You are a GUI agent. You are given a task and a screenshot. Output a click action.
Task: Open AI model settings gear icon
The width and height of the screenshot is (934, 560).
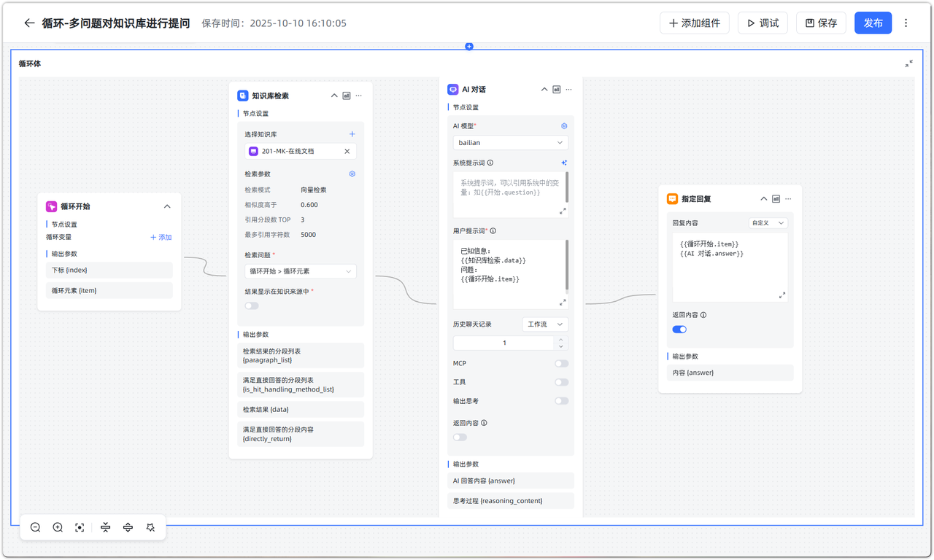[563, 126]
